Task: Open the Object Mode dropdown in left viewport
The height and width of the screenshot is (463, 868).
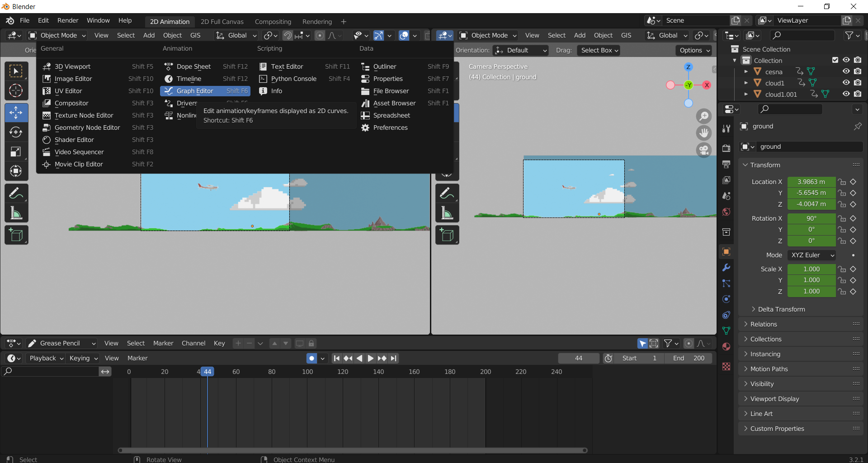Action: coord(57,35)
